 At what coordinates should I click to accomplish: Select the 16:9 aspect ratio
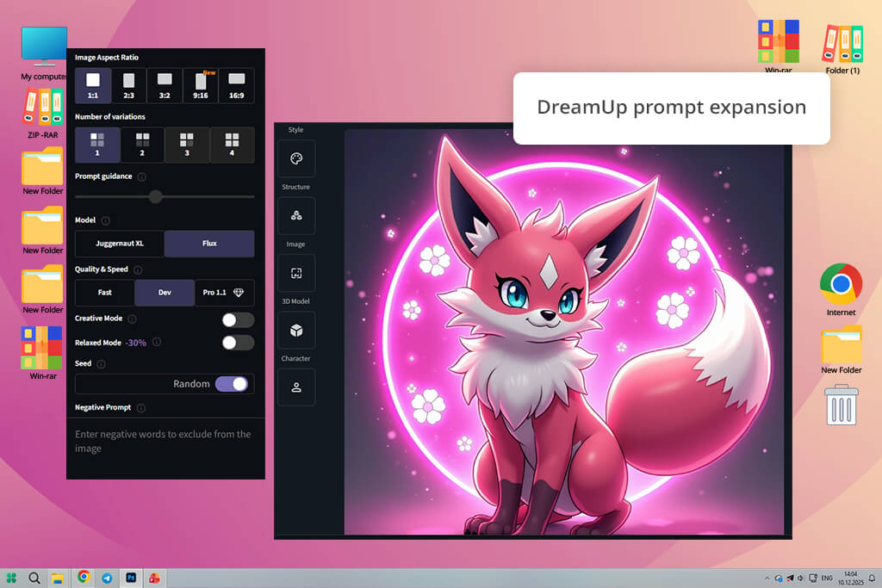click(236, 85)
